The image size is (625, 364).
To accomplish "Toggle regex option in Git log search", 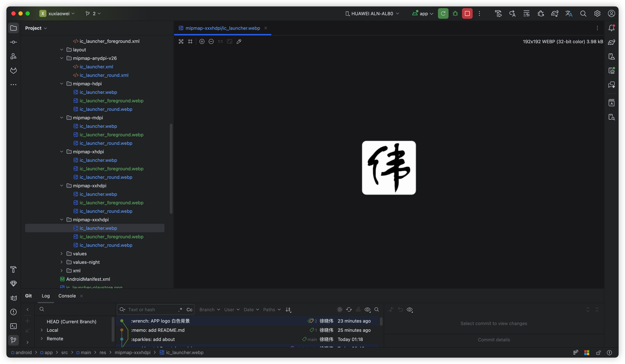I will (180, 309).
